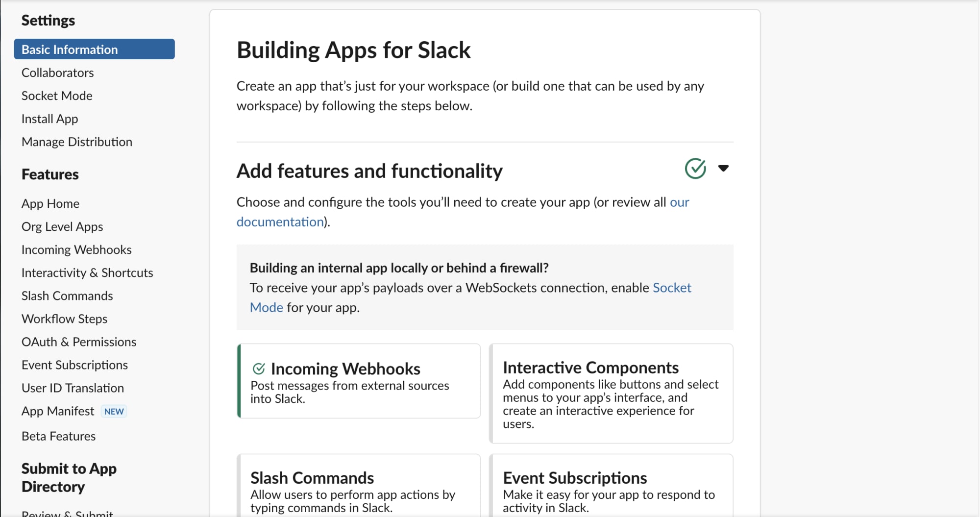The image size is (980, 517).
Task: Open Manage Distribution page
Action: click(77, 142)
